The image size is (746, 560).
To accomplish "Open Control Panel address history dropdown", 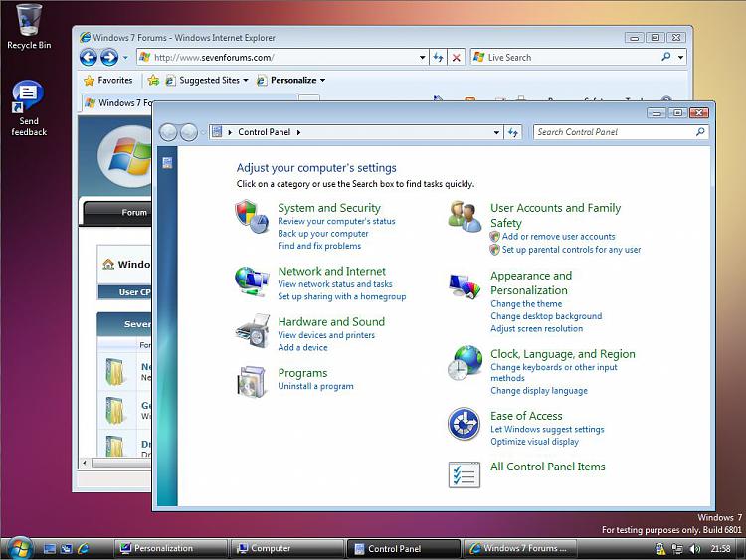I will 496,132.
